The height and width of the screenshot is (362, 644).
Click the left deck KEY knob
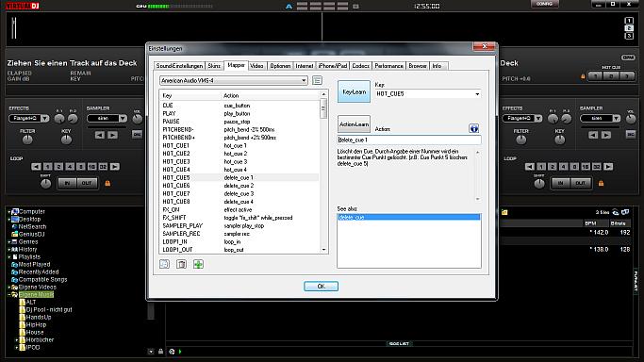(66, 140)
